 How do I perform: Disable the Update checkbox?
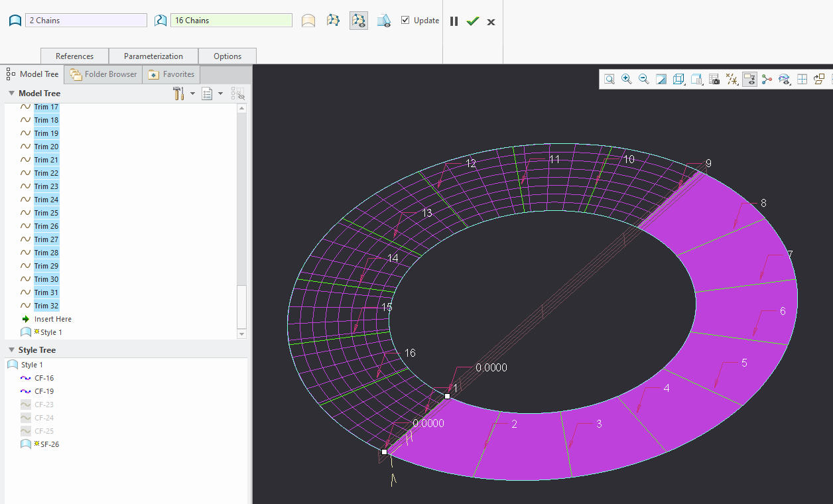405,20
